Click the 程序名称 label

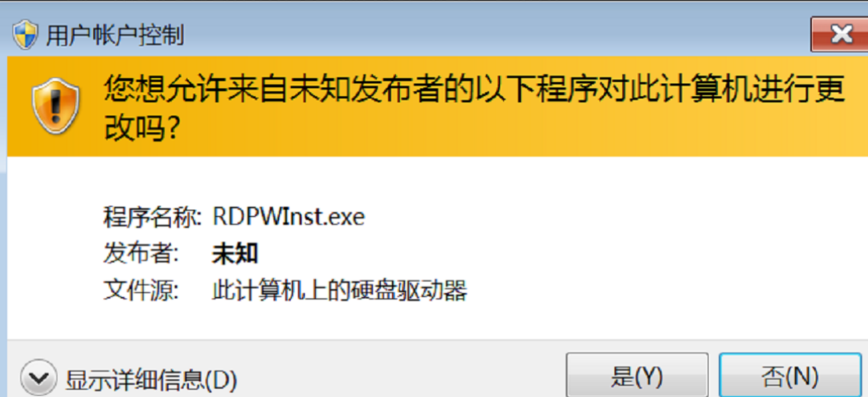tap(152, 217)
